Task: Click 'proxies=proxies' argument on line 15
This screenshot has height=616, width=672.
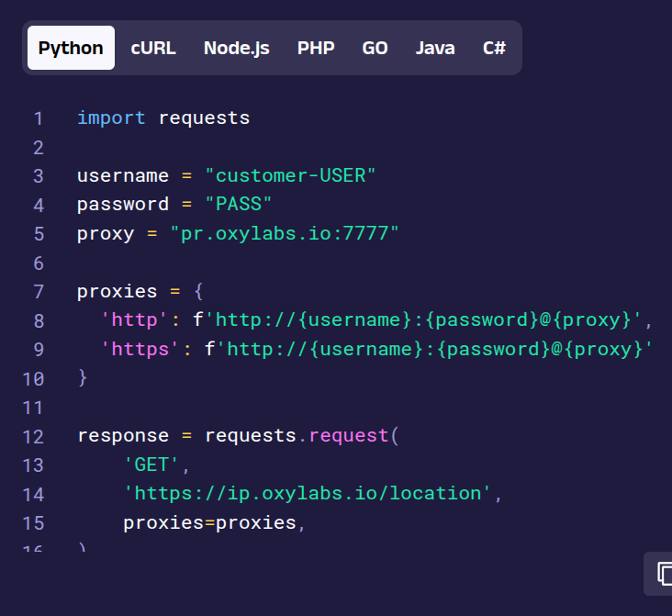Action: 209,523
